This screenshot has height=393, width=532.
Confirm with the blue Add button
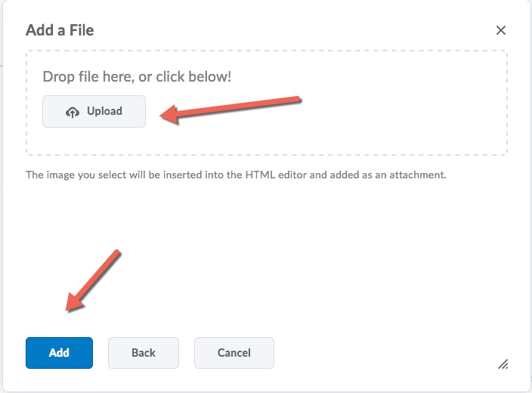[59, 353]
